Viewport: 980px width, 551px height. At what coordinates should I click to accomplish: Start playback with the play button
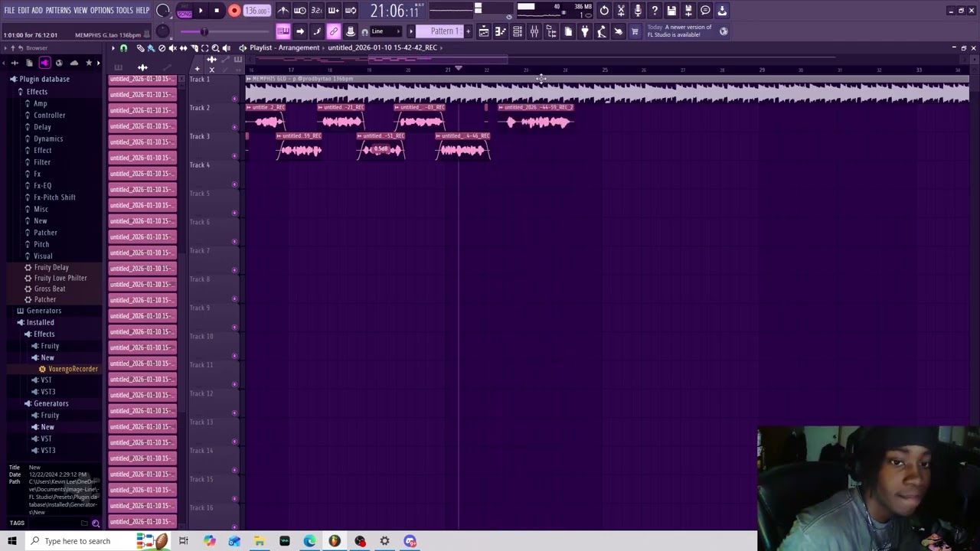[201, 11]
